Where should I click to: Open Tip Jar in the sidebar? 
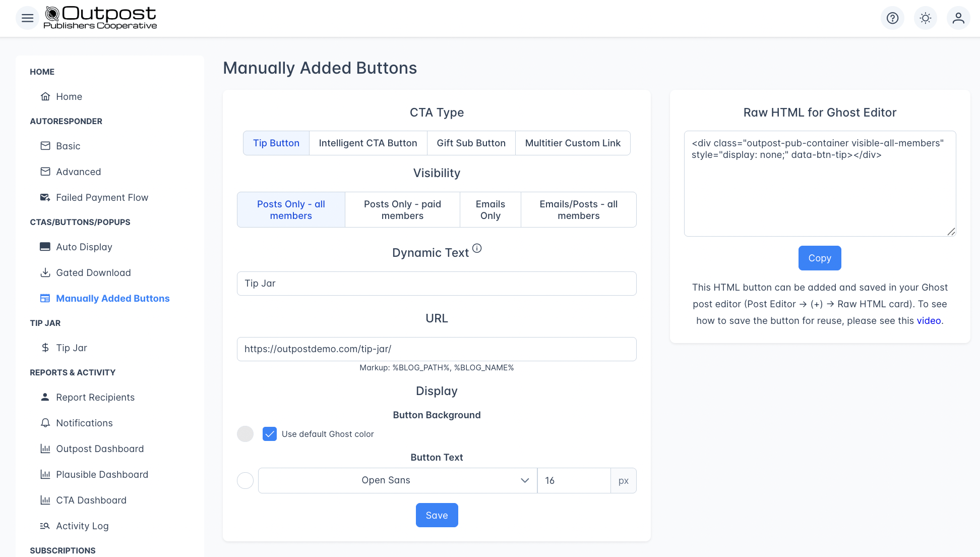click(x=72, y=348)
